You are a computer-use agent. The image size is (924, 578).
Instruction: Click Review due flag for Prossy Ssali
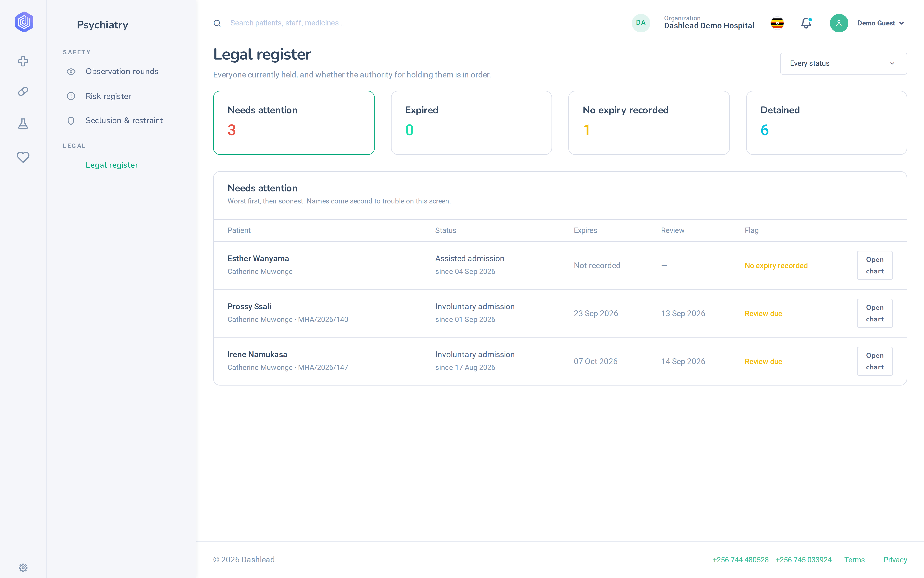pyautogui.click(x=763, y=313)
